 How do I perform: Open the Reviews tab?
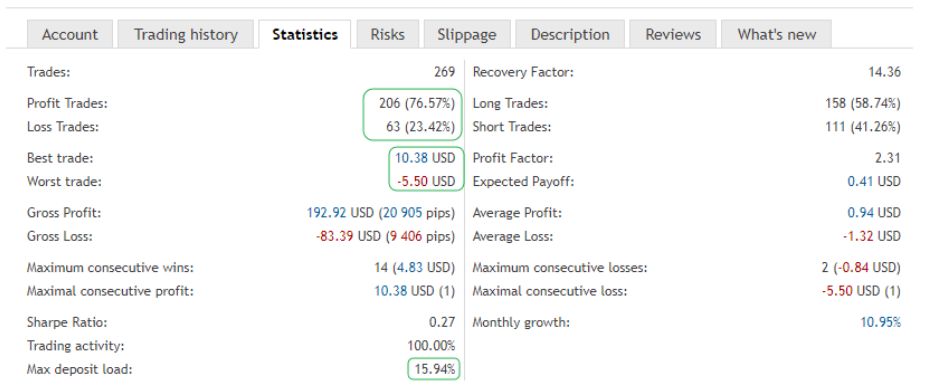pos(673,35)
